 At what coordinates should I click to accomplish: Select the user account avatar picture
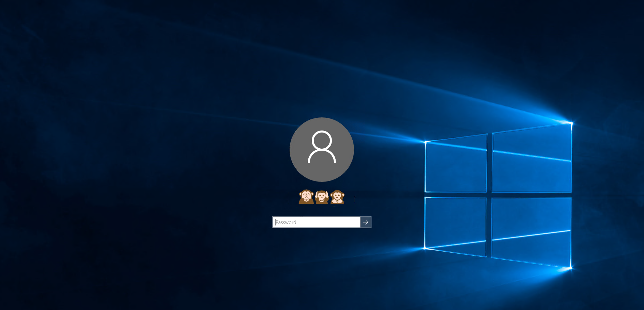point(322,150)
